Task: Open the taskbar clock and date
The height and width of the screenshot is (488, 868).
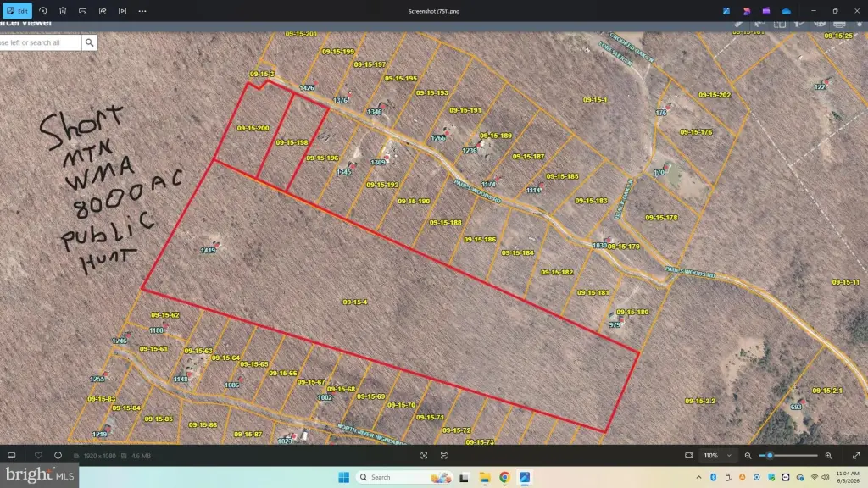Action: pyautogui.click(x=848, y=477)
